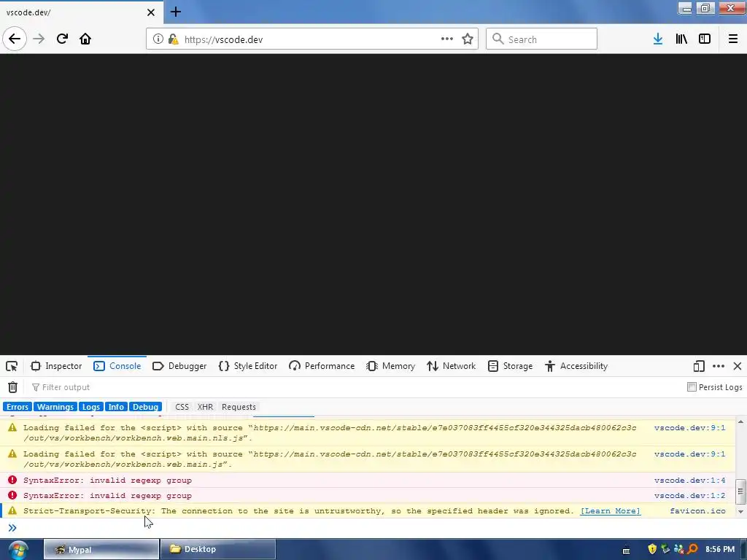Select Desktop folder in the taskbar
747x560 pixels.
(x=217, y=550)
